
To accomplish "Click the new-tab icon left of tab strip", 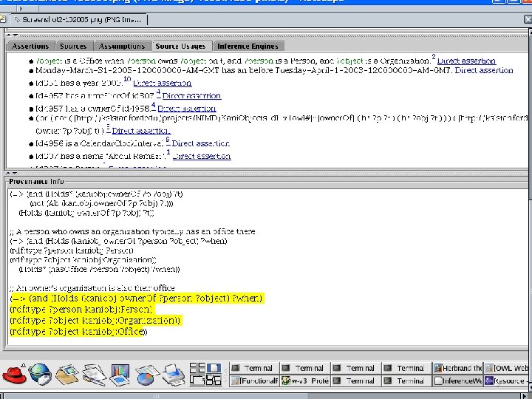I will (2, 20).
